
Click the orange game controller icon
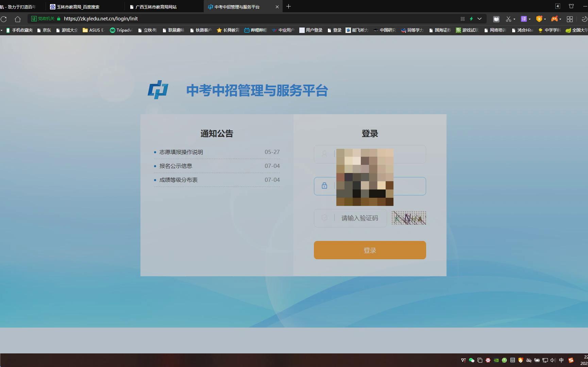[x=554, y=19]
